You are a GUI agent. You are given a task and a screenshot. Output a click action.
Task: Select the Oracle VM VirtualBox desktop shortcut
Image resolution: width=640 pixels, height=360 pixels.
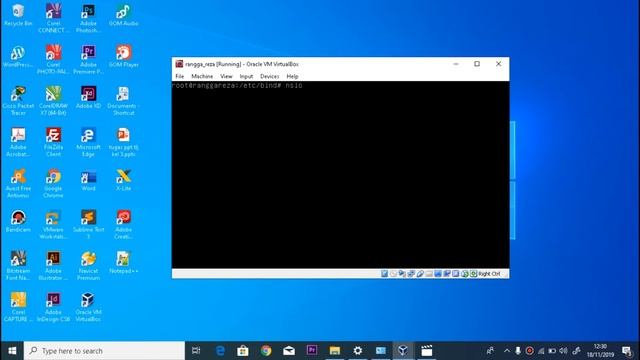click(x=88, y=307)
